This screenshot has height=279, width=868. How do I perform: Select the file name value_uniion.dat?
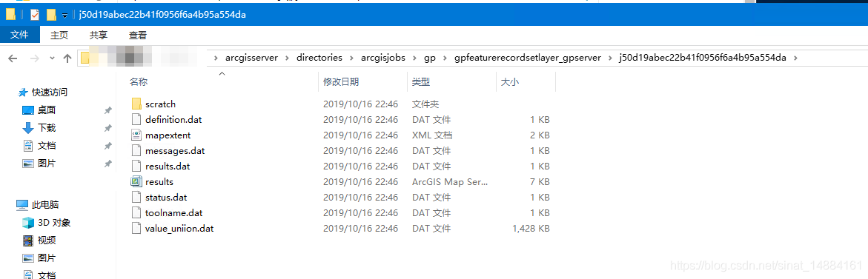coord(179,228)
